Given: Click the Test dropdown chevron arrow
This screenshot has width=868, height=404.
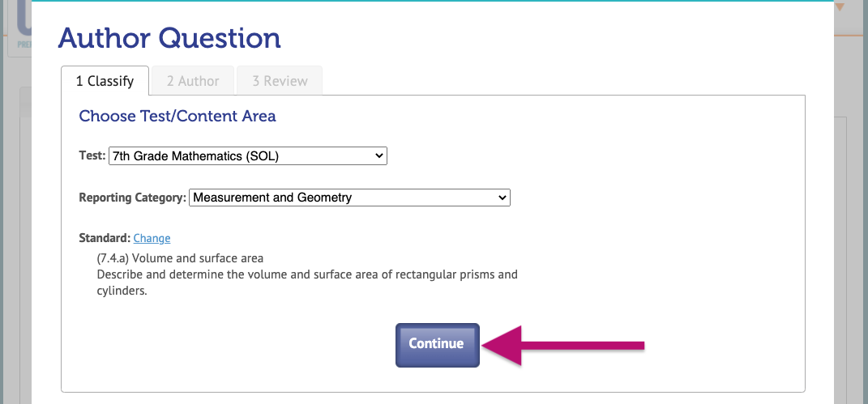Looking at the screenshot, I should point(379,156).
